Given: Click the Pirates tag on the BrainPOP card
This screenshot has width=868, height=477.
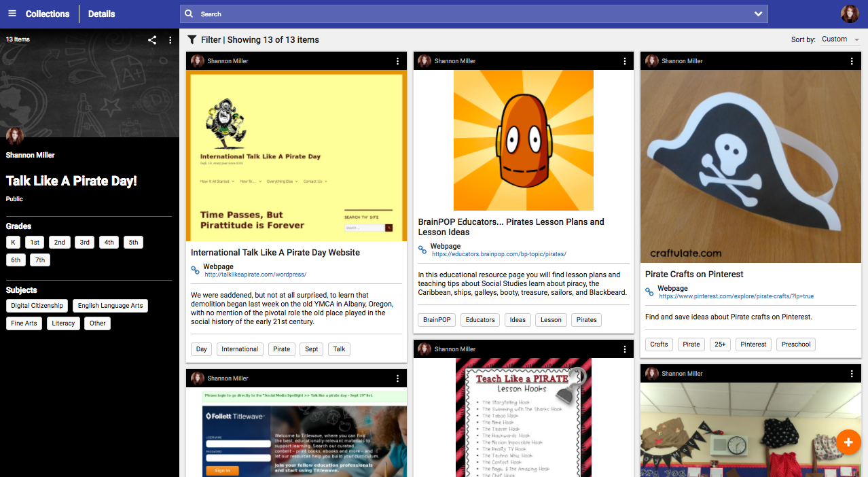Looking at the screenshot, I should [585, 319].
